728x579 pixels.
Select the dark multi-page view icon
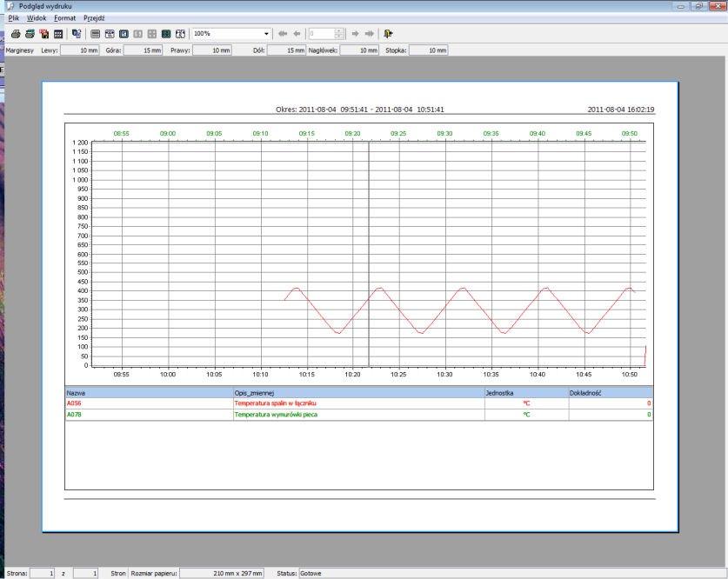(166, 34)
